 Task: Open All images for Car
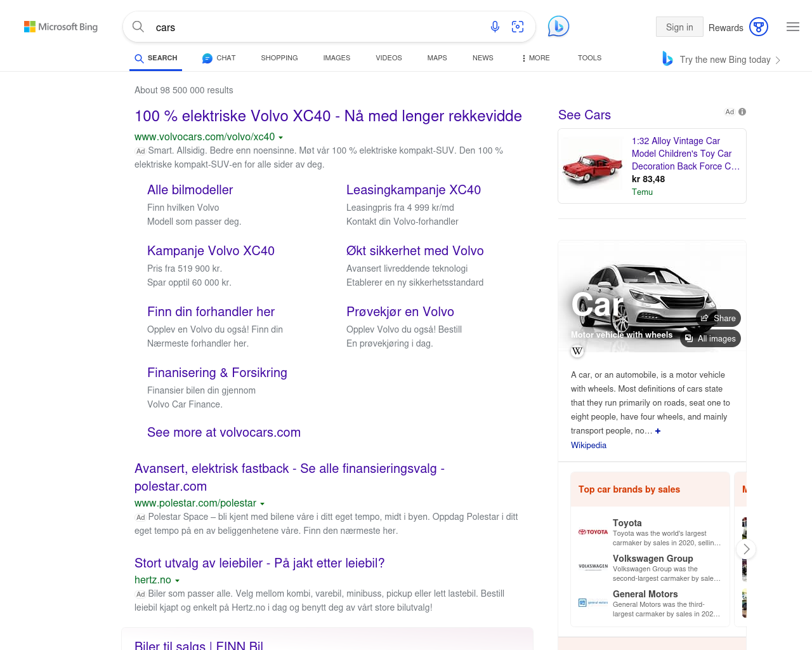(x=710, y=338)
